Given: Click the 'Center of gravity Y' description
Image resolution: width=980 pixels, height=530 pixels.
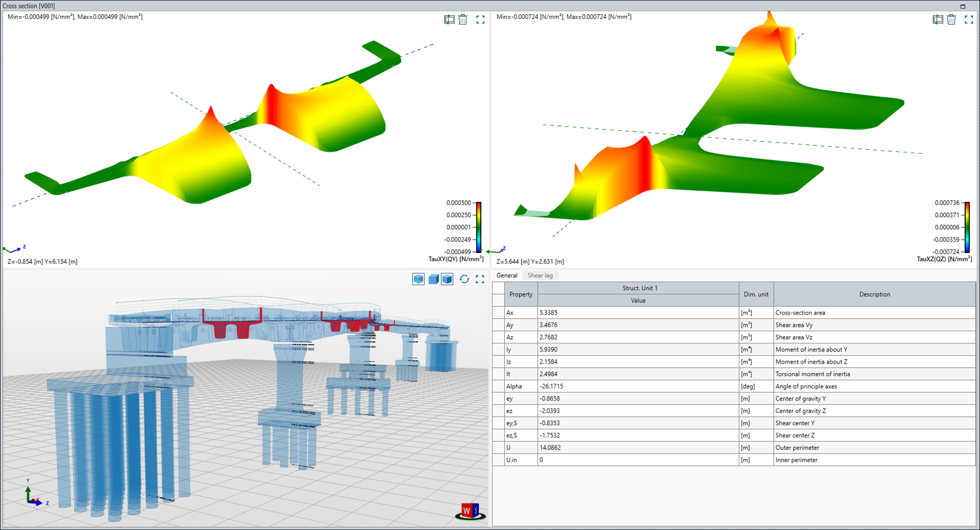Looking at the screenshot, I should click(x=874, y=398).
